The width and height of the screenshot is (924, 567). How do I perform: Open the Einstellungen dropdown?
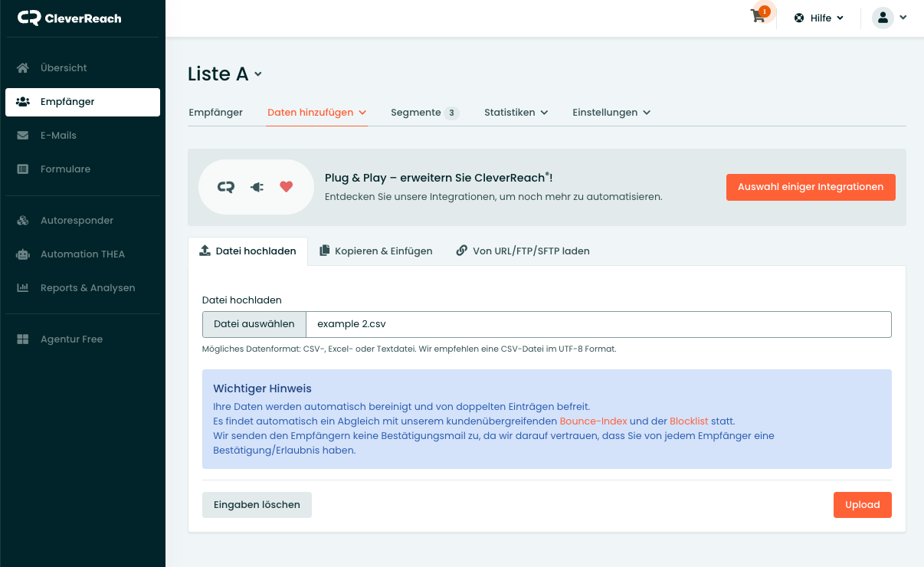611,113
